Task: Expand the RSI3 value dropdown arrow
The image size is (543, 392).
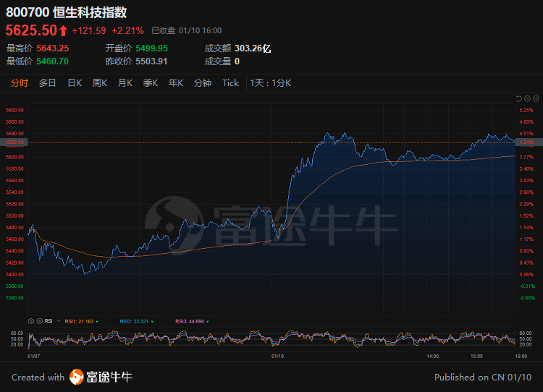Action: (x=209, y=321)
